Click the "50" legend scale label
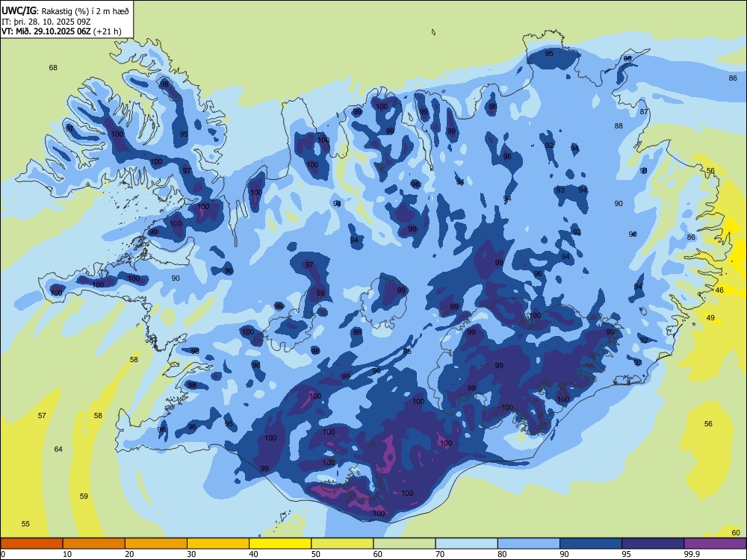 316,554
